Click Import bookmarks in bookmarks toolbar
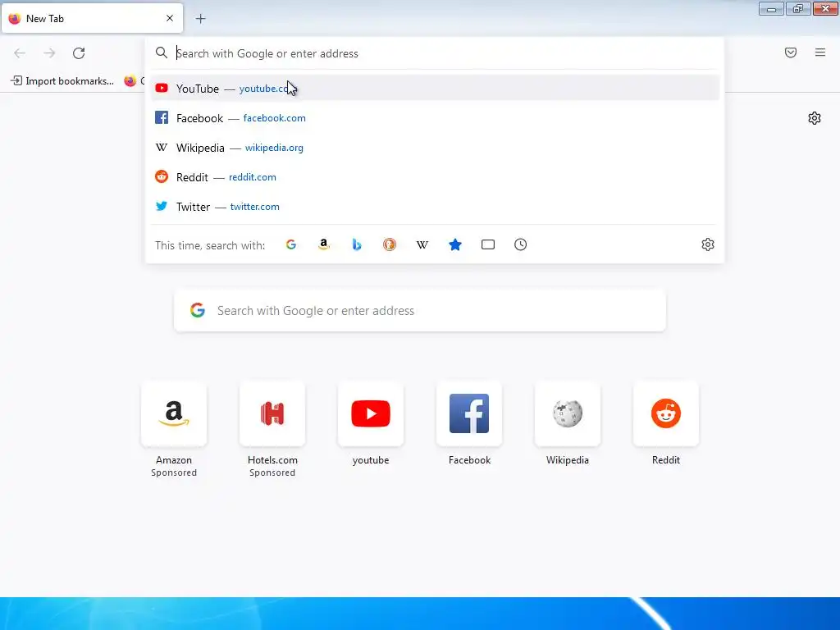Screen dimensions: 840x630 (x=62, y=81)
